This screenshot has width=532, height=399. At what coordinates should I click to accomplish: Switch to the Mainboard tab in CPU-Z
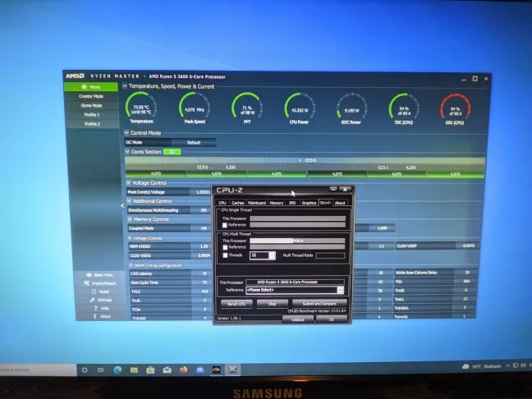[257, 203]
